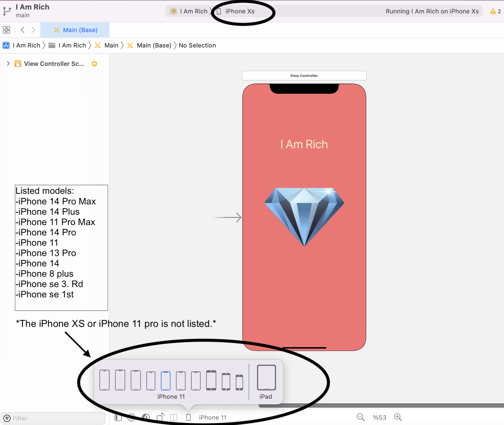504x425 pixels.
Task: Choose the fourth device in the picker
Action: pyautogui.click(x=151, y=381)
